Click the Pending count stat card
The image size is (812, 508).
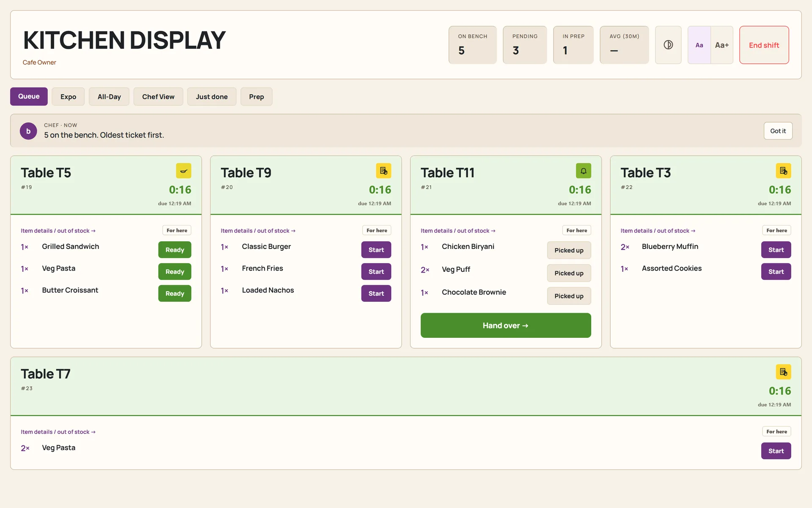click(524, 45)
